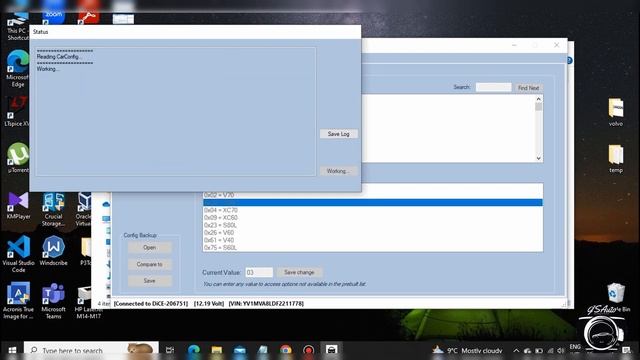Select the highlighted blue list row
This screenshot has width=640, height=360.
point(373,202)
